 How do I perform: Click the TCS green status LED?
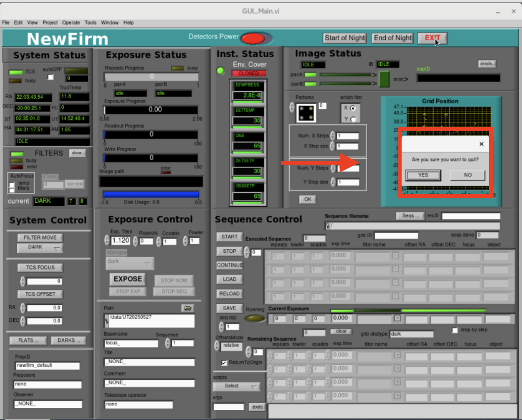click(x=16, y=72)
